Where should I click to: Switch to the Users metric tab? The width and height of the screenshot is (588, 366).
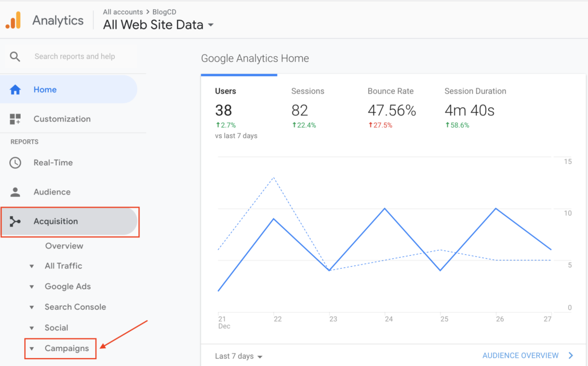[225, 91]
